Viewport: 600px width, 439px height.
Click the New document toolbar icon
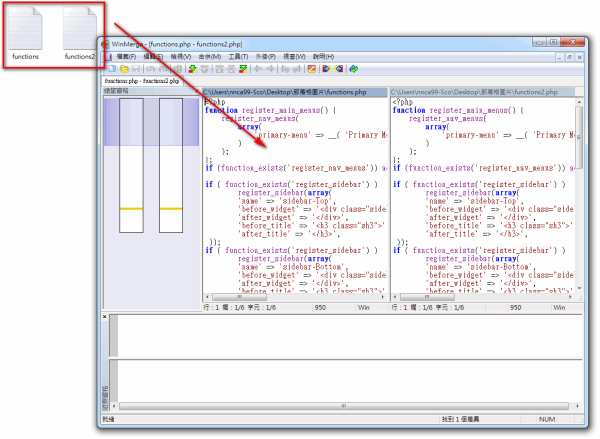pos(110,69)
